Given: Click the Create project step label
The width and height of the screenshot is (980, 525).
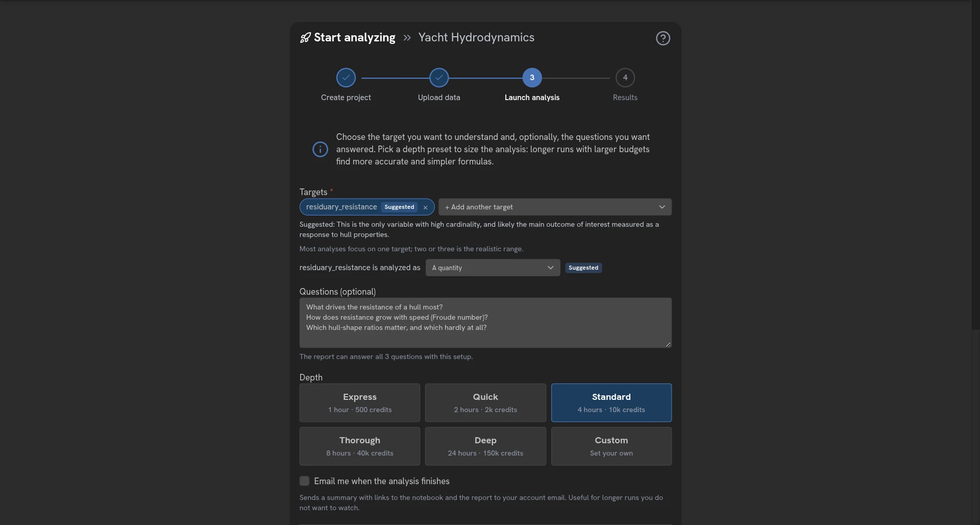Looking at the screenshot, I should (346, 98).
